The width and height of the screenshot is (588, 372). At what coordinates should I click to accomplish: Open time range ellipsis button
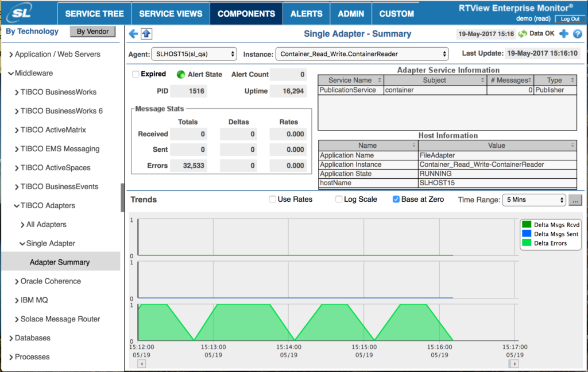(575, 200)
